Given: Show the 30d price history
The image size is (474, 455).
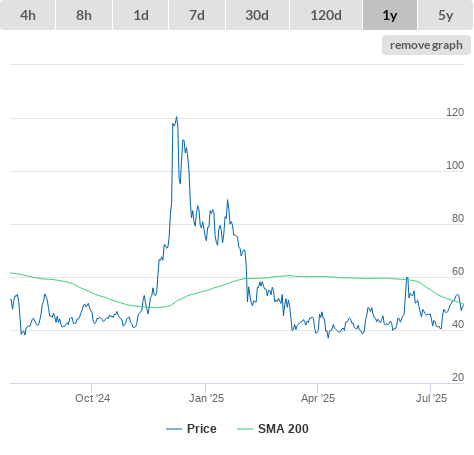Looking at the screenshot, I should click(x=257, y=15).
